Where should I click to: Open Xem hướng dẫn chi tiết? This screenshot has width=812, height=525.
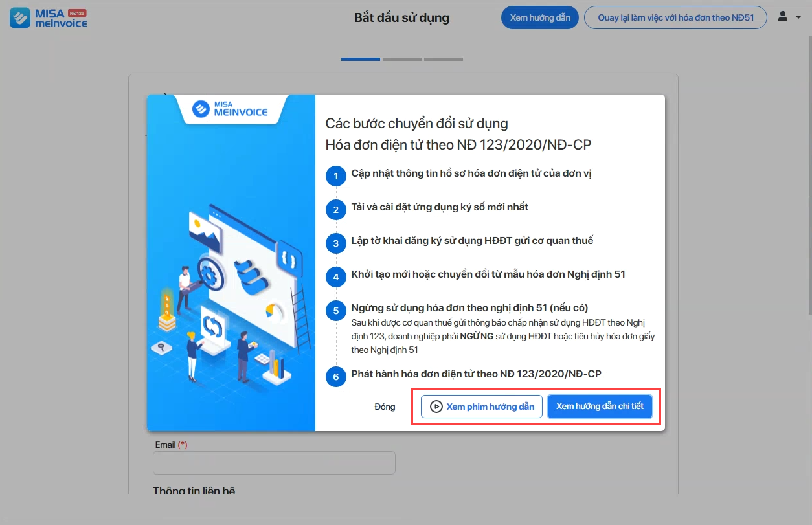click(600, 407)
